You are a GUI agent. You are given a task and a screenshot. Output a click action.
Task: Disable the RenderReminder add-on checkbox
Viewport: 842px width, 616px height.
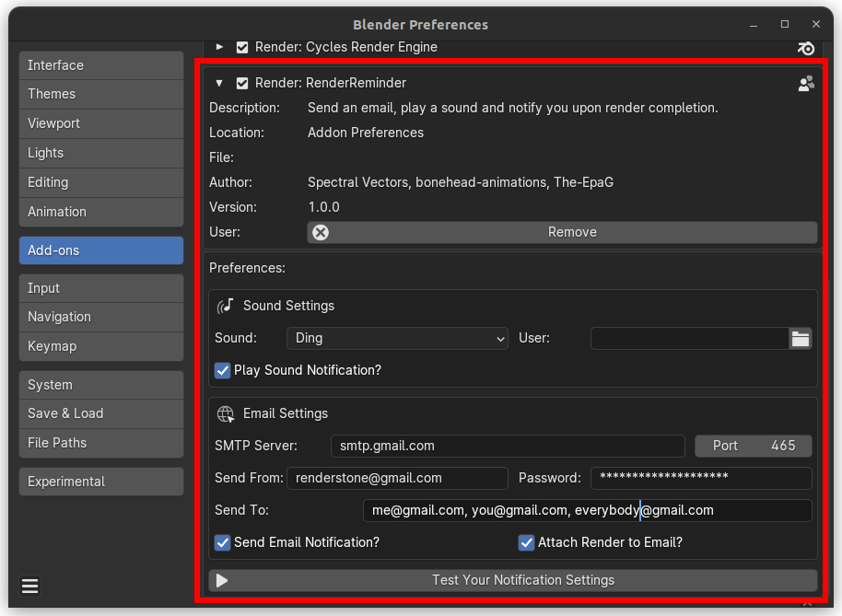point(242,83)
